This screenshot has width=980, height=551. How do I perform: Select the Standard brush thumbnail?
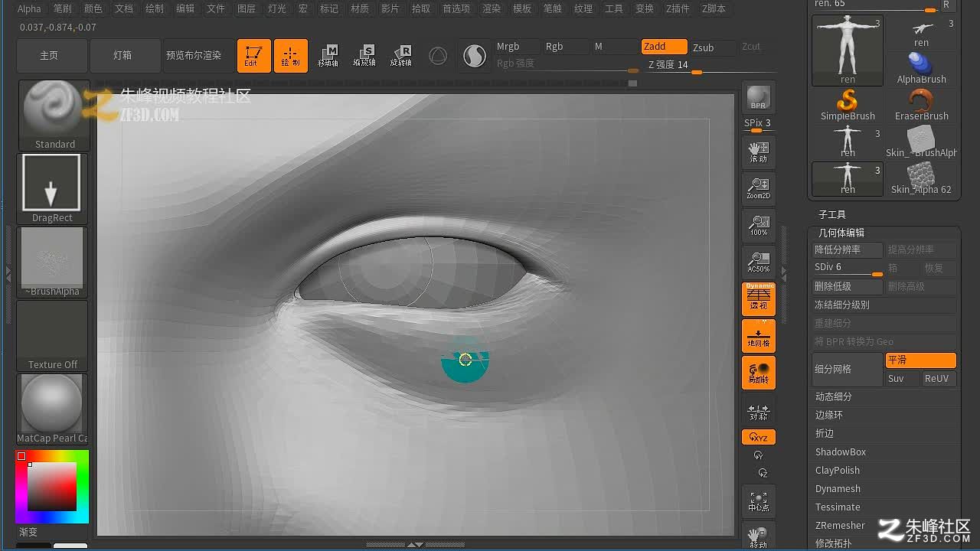pos(54,116)
